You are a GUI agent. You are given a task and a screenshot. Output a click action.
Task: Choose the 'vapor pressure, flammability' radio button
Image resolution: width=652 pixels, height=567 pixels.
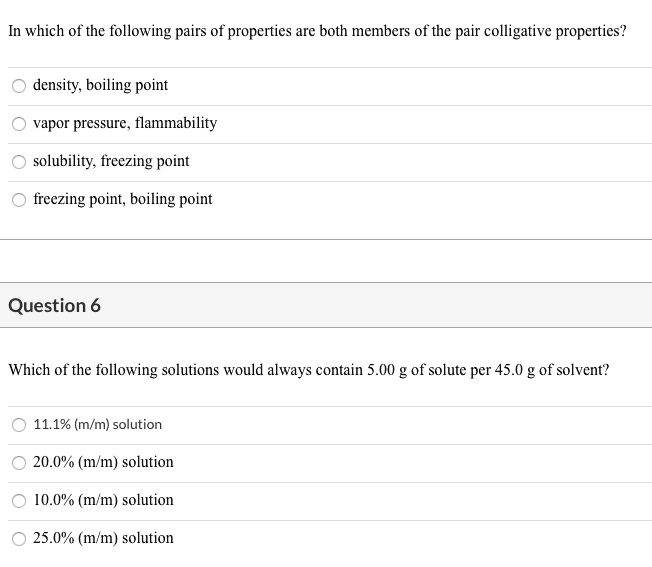click(x=19, y=124)
